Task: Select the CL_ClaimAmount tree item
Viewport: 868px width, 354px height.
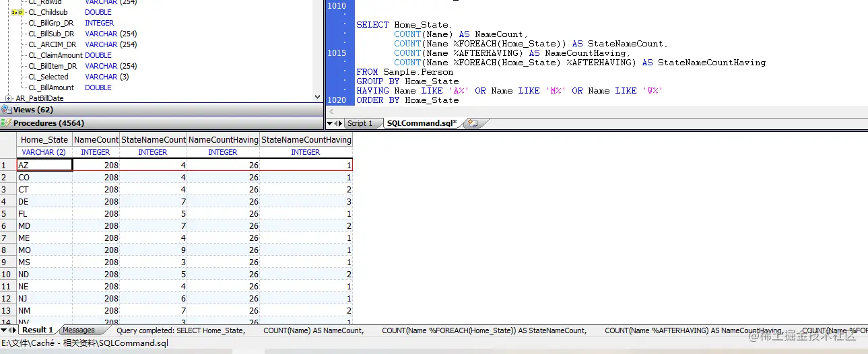Action: [x=55, y=55]
